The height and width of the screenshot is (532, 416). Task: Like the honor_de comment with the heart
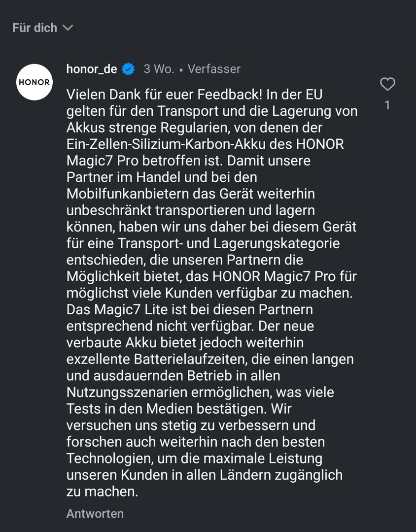point(388,85)
